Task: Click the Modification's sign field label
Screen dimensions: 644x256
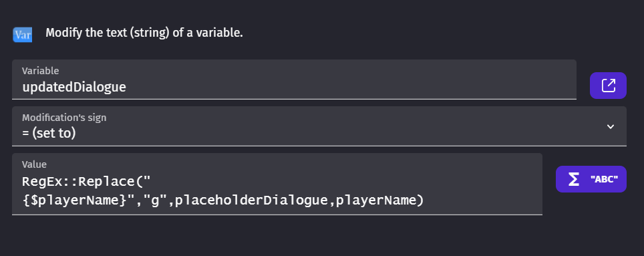Action: point(64,118)
